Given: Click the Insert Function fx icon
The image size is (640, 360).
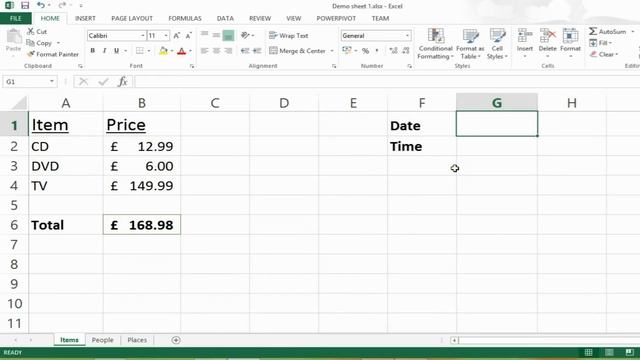Looking at the screenshot, I should pos(123,82).
